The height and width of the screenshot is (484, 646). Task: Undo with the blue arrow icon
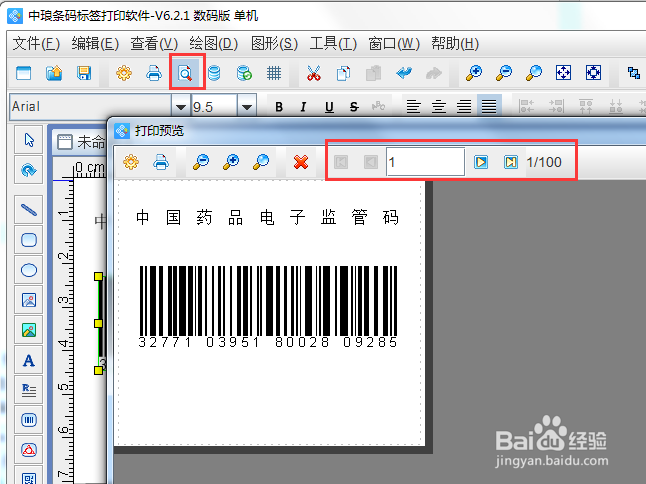pyautogui.click(x=404, y=73)
